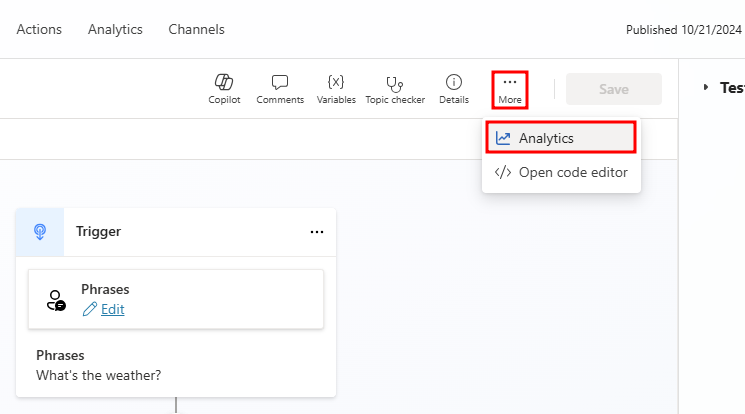Select Open code editor menu item
Image resolution: width=745 pixels, height=414 pixels.
pos(561,172)
